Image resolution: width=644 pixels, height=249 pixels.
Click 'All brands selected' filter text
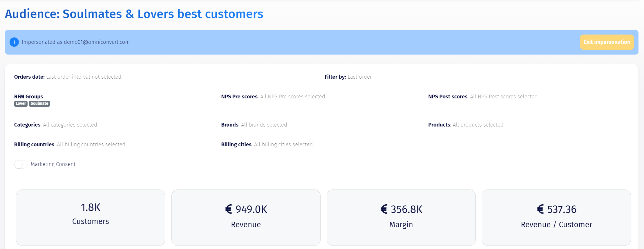[264, 125]
